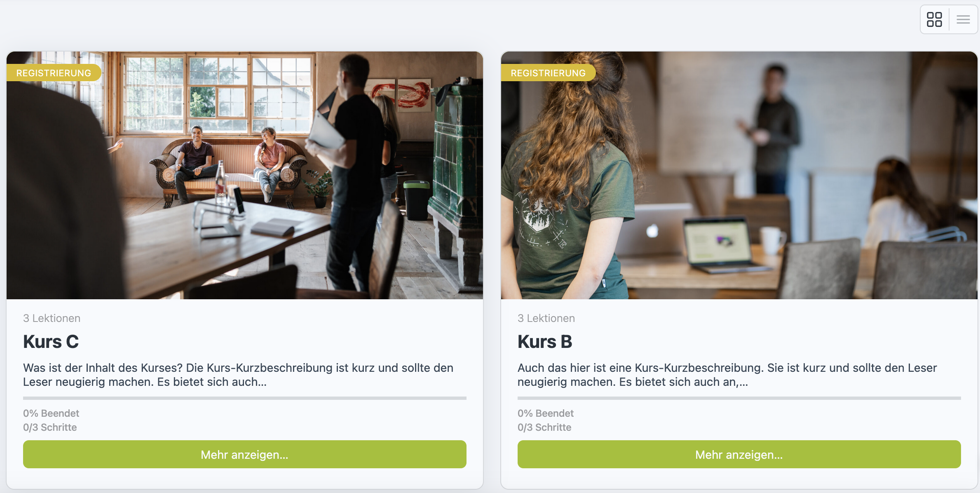
Task: Click 3 Lektionen label on Kurs C
Action: pos(52,318)
